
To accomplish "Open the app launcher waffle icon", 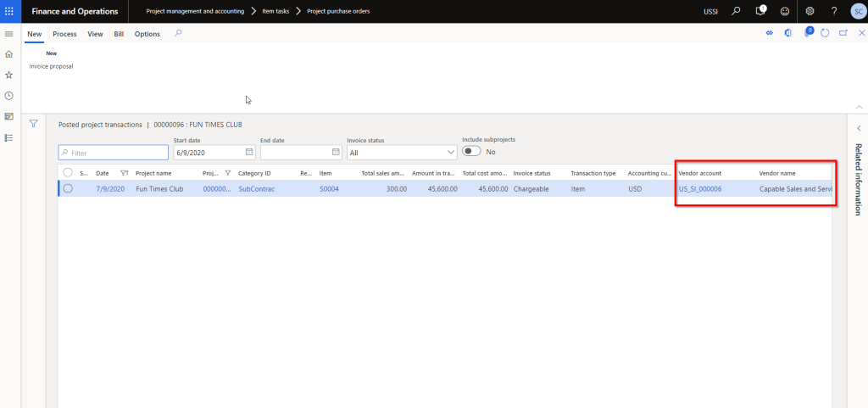I will (x=9, y=11).
